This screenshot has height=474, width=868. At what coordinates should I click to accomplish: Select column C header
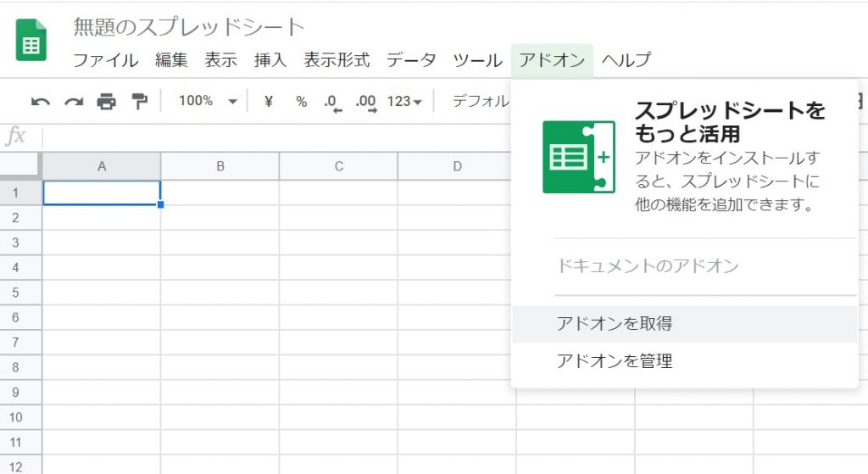point(339,166)
